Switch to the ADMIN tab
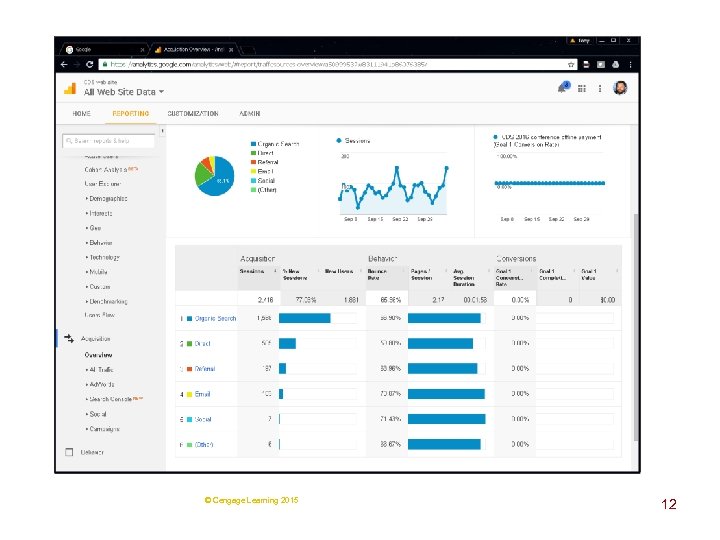Screen dimensions: 720x540 coord(250,113)
